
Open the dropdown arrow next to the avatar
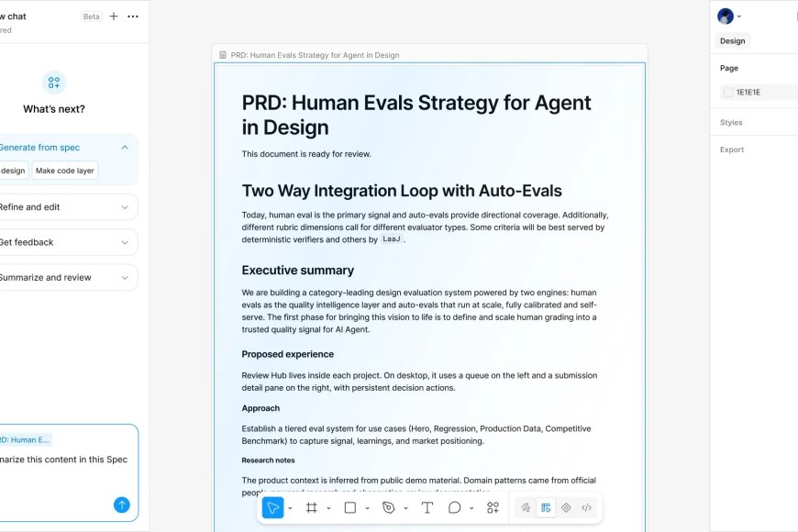[739, 17]
